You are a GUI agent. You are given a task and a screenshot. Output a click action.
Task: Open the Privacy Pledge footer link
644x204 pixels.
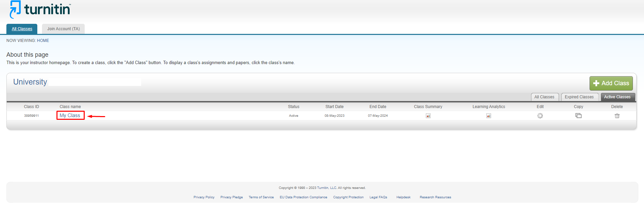point(232,197)
